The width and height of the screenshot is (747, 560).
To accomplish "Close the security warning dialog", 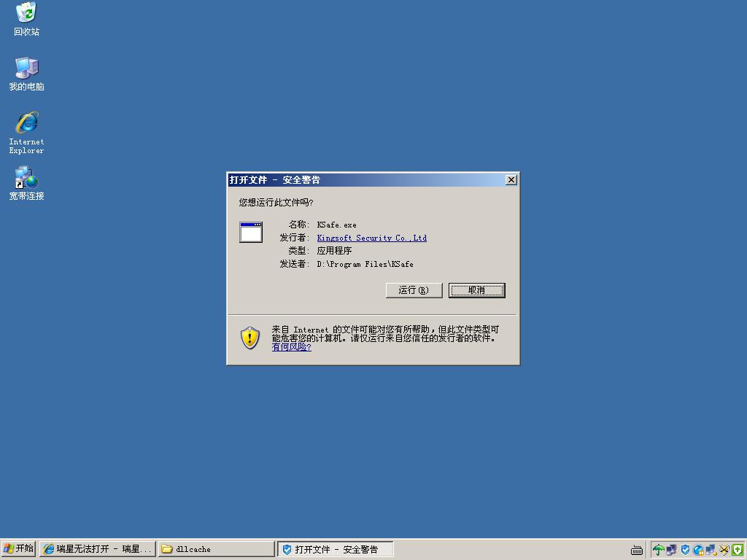I will point(511,179).
